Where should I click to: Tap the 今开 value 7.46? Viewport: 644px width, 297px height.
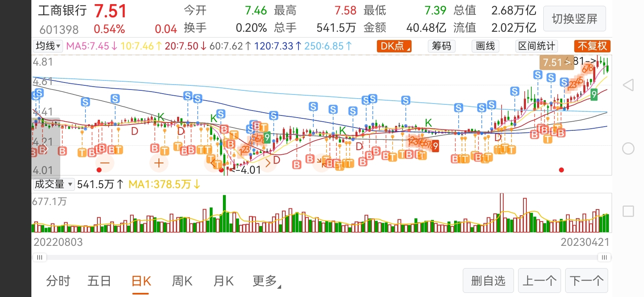tap(256, 10)
